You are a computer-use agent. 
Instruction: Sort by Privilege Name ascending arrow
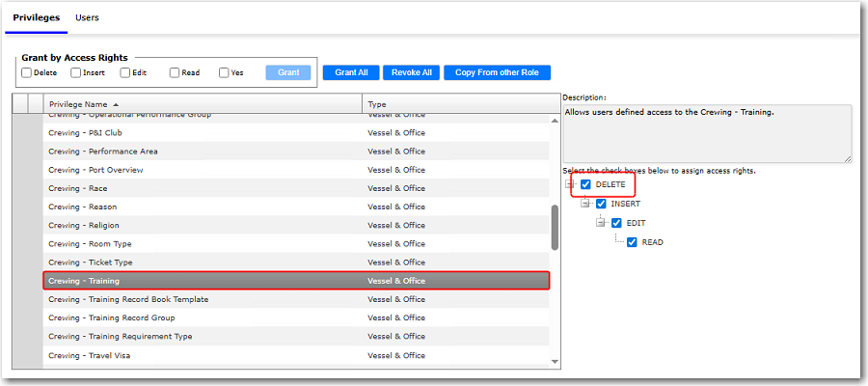click(x=117, y=104)
